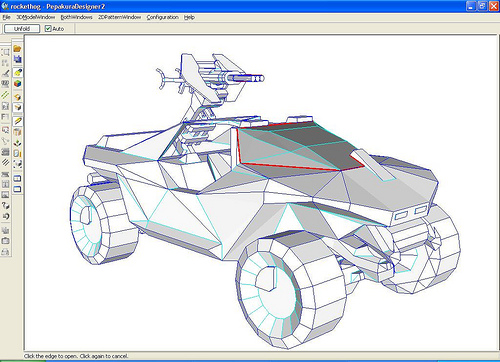Screen dimensions: 500x362
Task: Click the dashed selection rectangle tool icon
Action: (5, 52)
